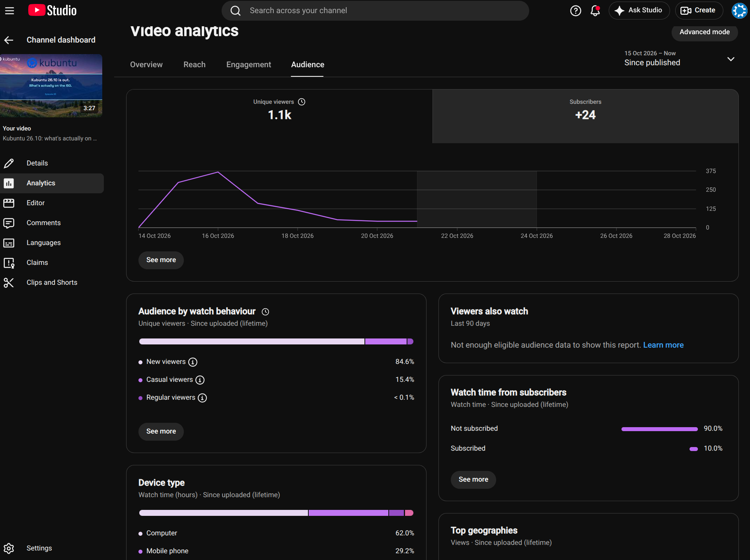Click the Computer 62.0% device row
The width and height of the screenshot is (750, 560).
pos(276,533)
